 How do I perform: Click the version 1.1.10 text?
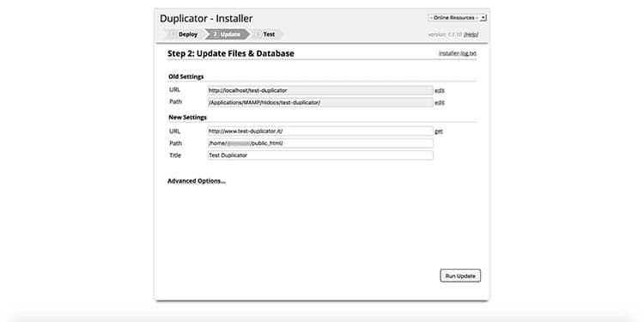pyautogui.click(x=445, y=34)
